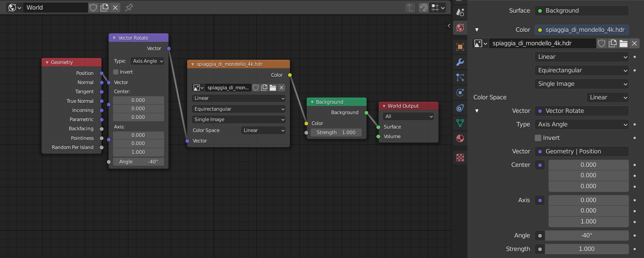Click the parent node tree arrow icon
The height and width of the screenshot is (258, 644).
(x=410, y=7)
